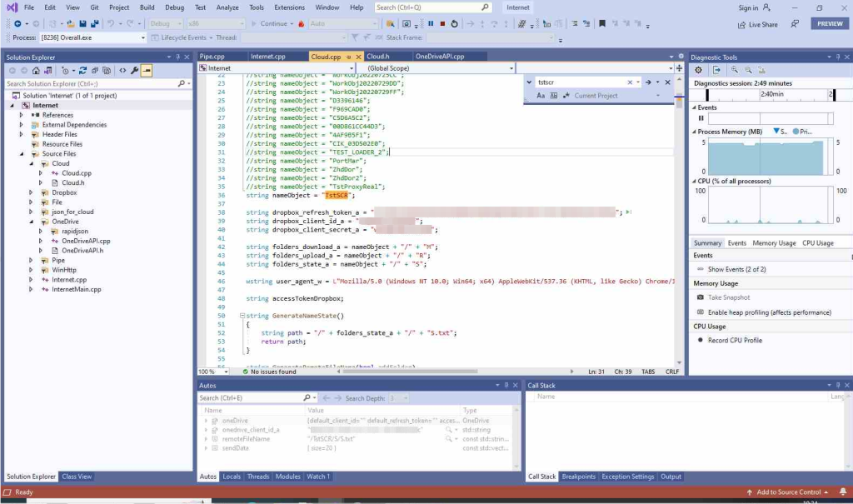Stop debugging with the red Stop button

click(442, 24)
